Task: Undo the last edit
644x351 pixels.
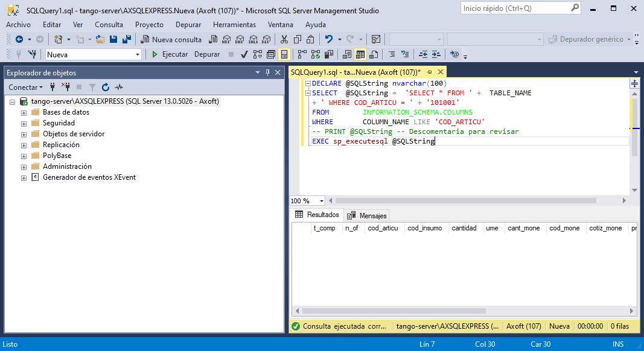Action: click(328, 39)
